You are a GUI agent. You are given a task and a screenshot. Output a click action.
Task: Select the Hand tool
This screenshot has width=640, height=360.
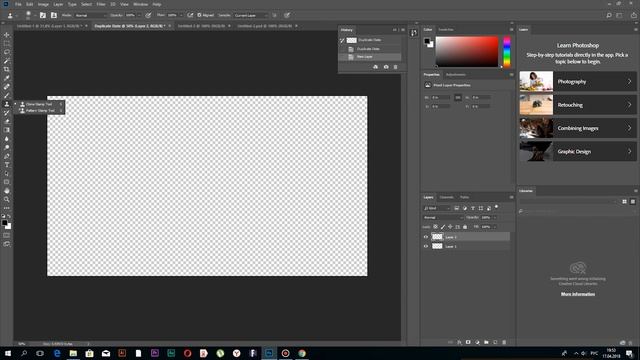pos(7,191)
